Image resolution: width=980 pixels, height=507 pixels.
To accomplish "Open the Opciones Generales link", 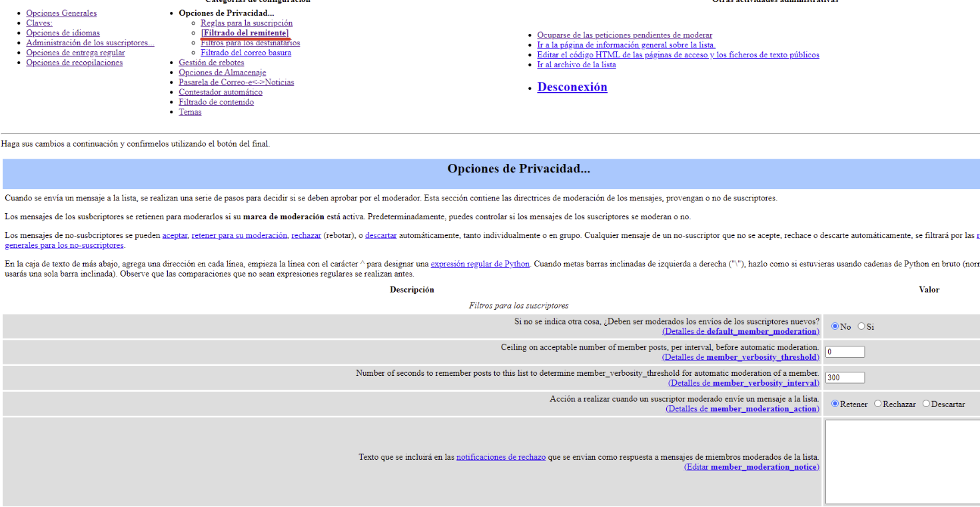I will pyautogui.click(x=61, y=13).
